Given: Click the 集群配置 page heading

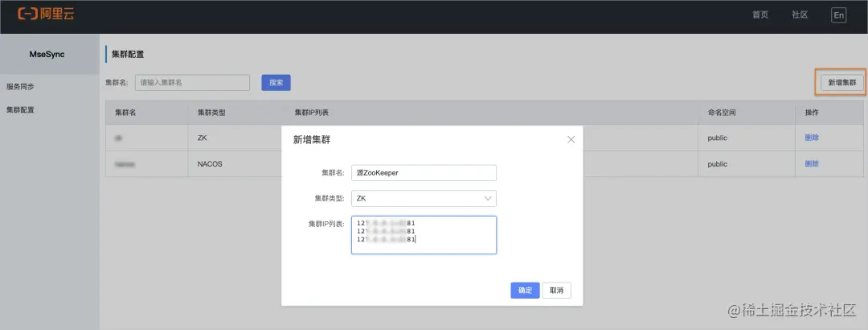Looking at the screenshot, I should coord(128,55).
